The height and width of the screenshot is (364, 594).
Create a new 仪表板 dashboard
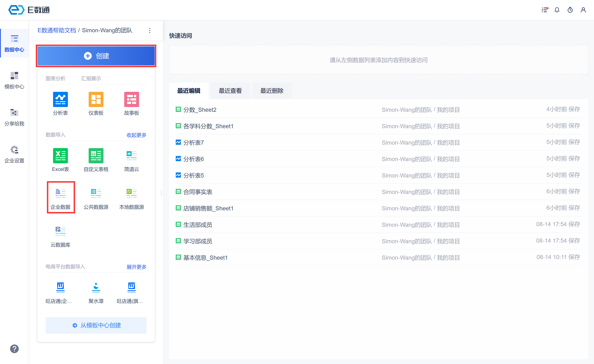point(96,99)
